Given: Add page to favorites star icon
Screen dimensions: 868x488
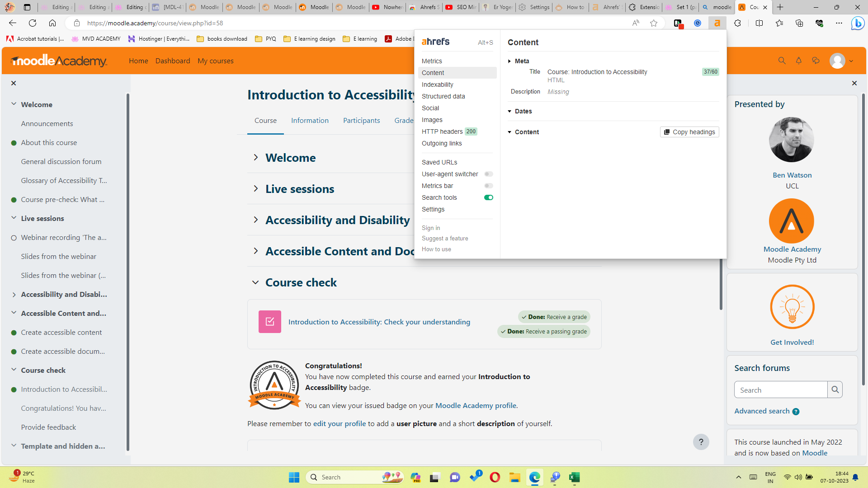Looking at the screenshot, I should click(x=654, y=23).
